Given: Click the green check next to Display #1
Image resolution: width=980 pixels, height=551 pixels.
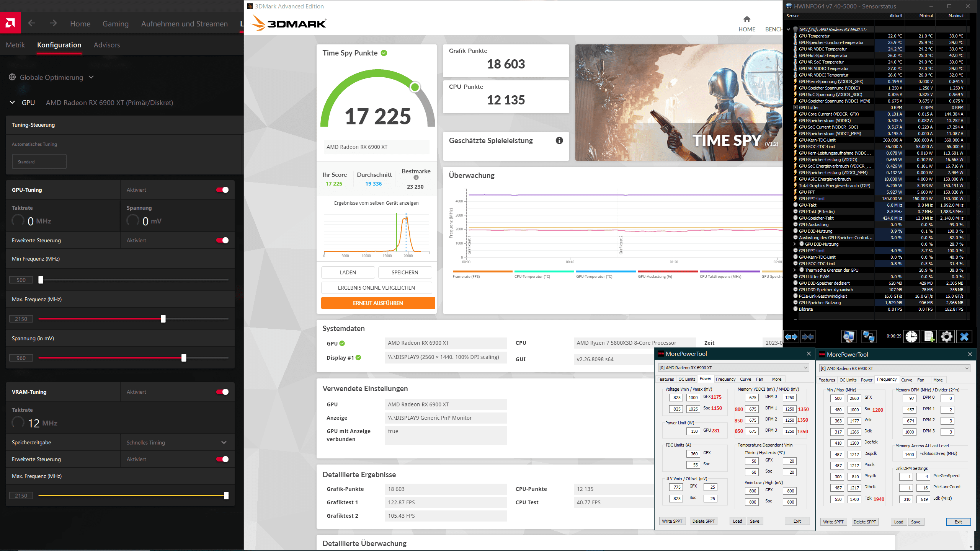Looking at the screenshot, I should click(x=358, y=357).
